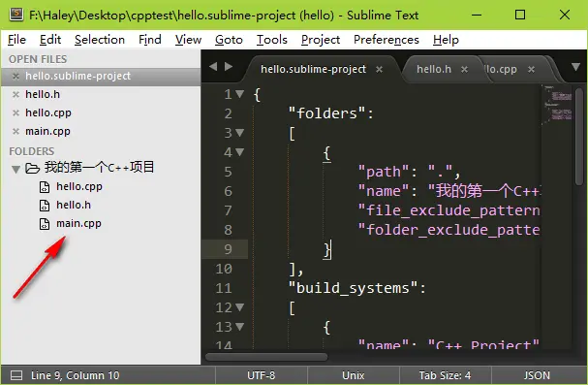
Task: Open the Project menu
Action: click(x=321, y=40)
